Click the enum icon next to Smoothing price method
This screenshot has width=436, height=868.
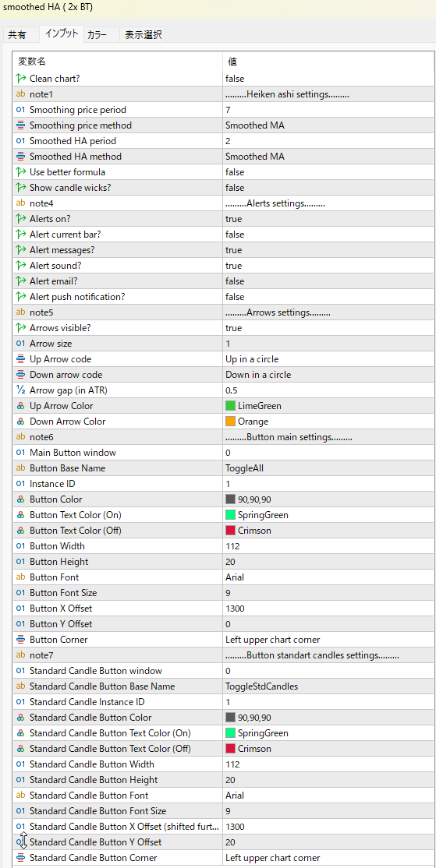pos(22,125)
